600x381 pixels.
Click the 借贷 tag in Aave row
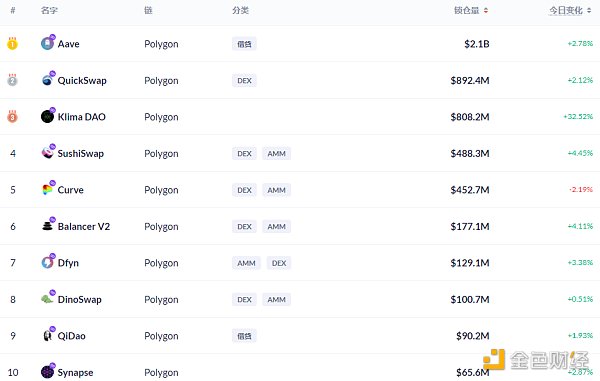pos(244,44)
